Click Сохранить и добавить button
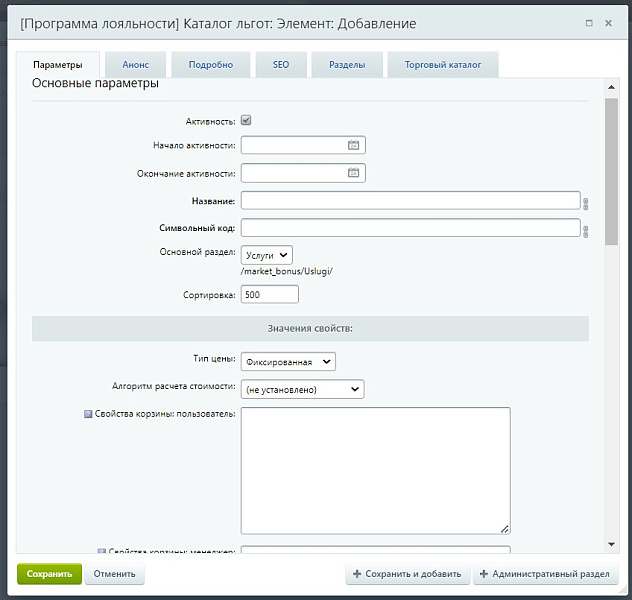Image resolution: width=632 pixels, height=600 pixels. pyautogui.click(x=407, y=574)
